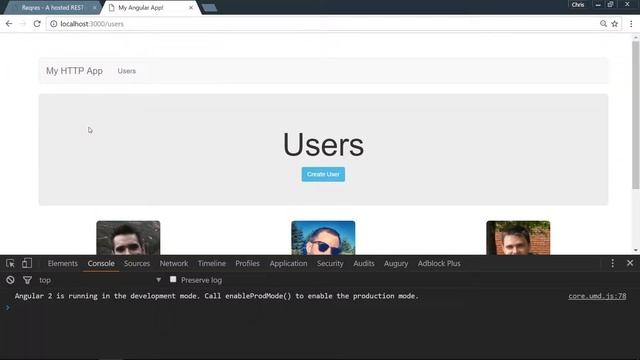Go back with the browser back arrow

pyautogui.click(x=9, y=24)
